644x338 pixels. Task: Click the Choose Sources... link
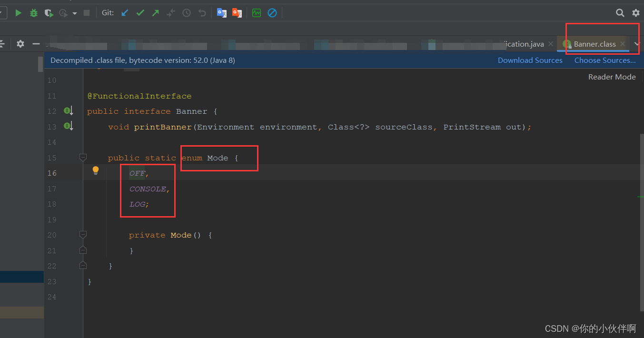pos(605,60)
